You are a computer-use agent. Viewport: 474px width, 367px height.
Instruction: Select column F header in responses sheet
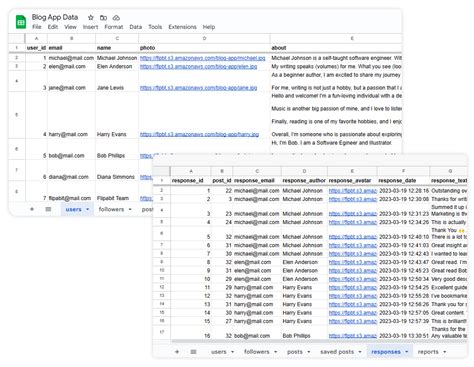pyautogui.click(x=403, y=171)
